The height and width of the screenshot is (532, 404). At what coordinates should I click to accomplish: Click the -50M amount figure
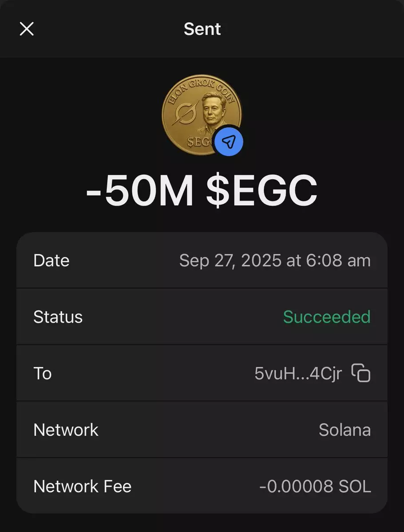tap(139, 191)
